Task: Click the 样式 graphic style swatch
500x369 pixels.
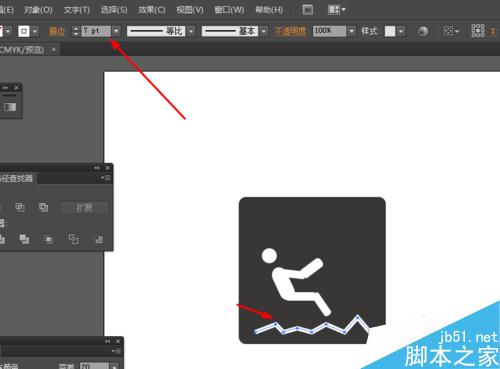Action: click(390, 31)
